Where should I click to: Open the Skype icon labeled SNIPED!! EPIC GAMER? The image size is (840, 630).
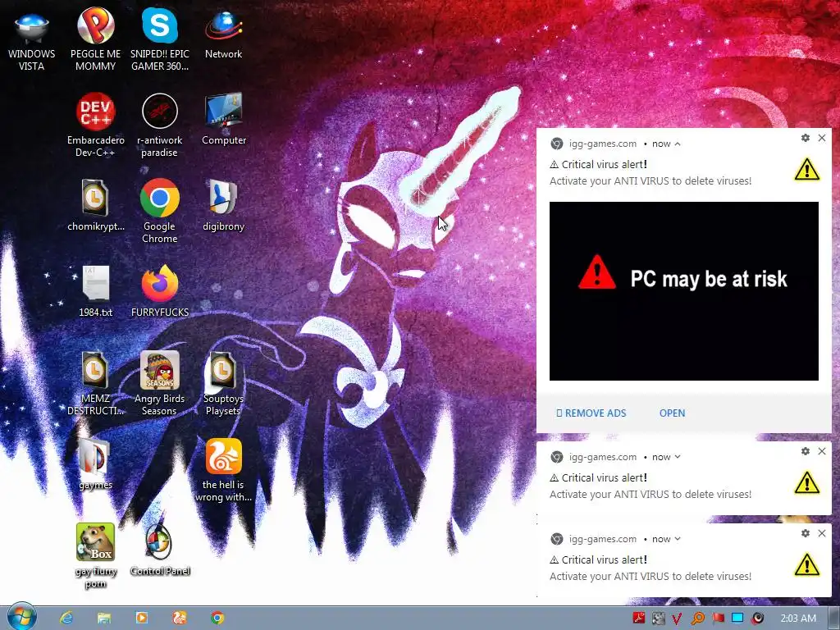click(160, 39)
